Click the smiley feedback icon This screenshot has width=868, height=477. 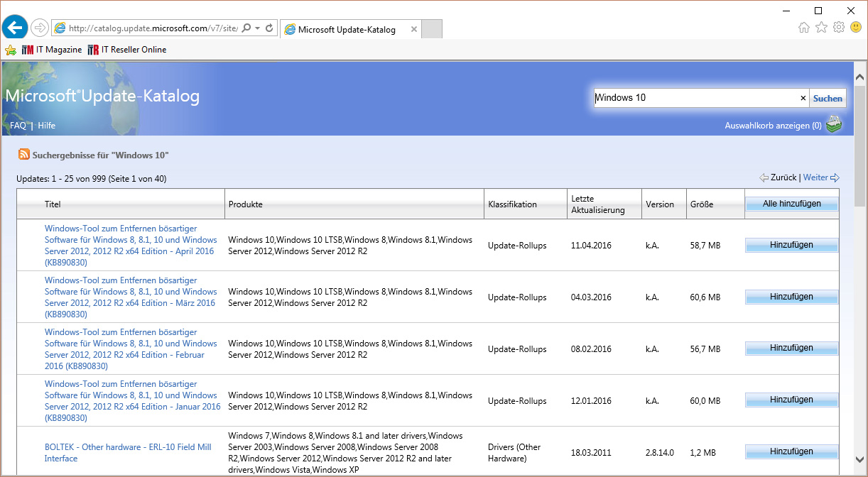pyautogui.click(x=856, y=28)
